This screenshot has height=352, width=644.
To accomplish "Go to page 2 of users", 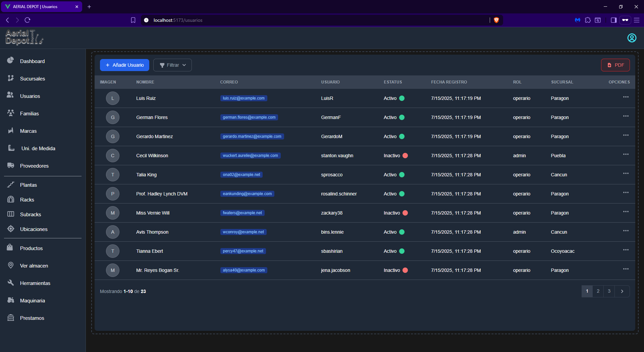I will click(598, 291).
